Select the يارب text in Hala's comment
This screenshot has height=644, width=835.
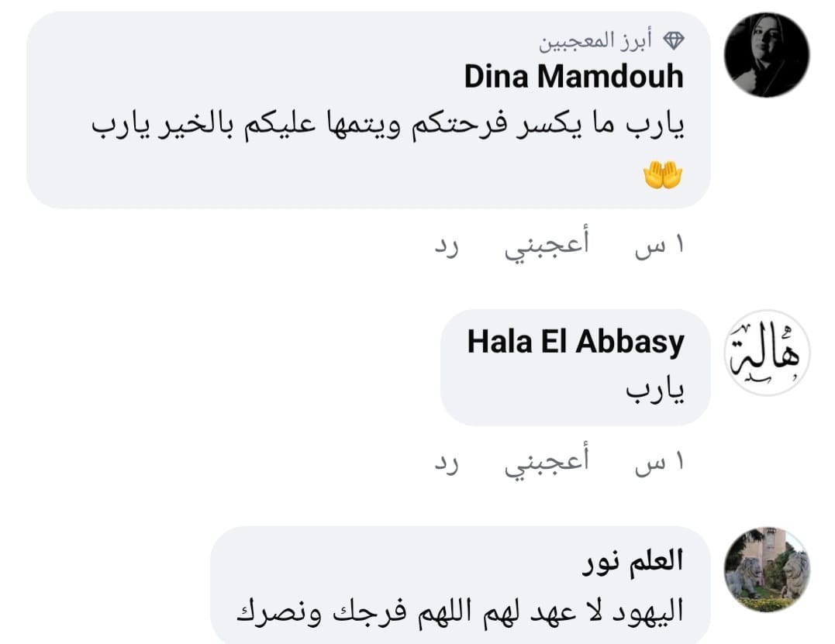[656, 392]
